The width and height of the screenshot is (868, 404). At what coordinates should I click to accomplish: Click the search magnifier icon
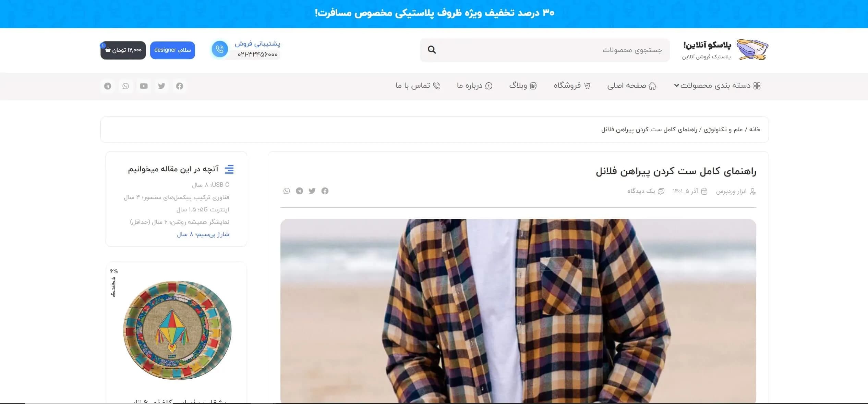(x=432, y=50)
